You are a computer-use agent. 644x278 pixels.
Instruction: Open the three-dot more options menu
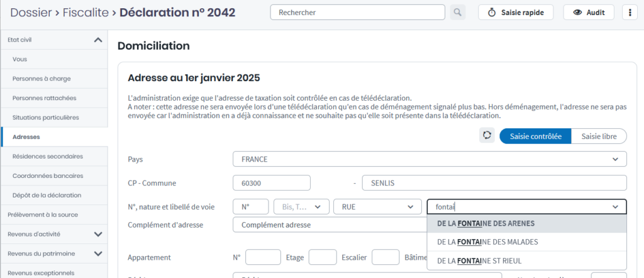pyautogui.click(x=631, y=12)
